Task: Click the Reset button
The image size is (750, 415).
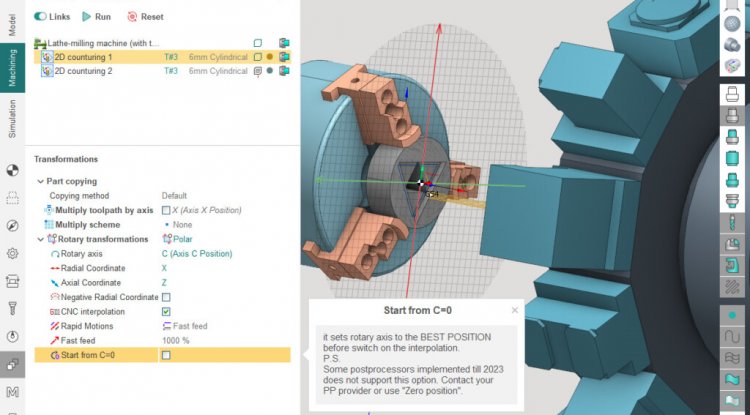Action: [x=145, y=17]
